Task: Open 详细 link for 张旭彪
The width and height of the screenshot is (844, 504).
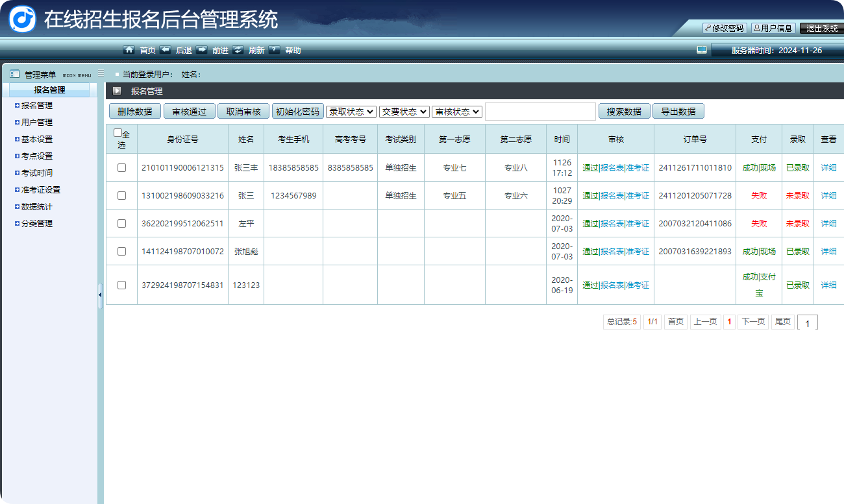Action: [828, 251]
